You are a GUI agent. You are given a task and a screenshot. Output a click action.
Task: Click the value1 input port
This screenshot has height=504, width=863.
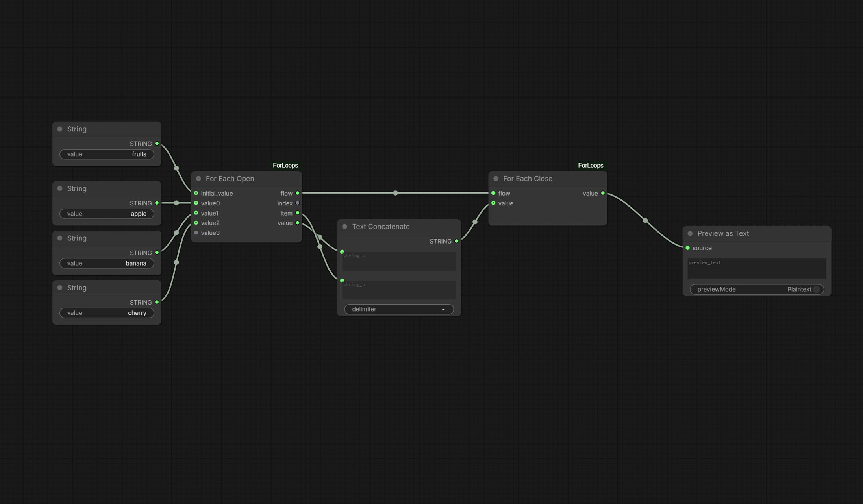196,213
